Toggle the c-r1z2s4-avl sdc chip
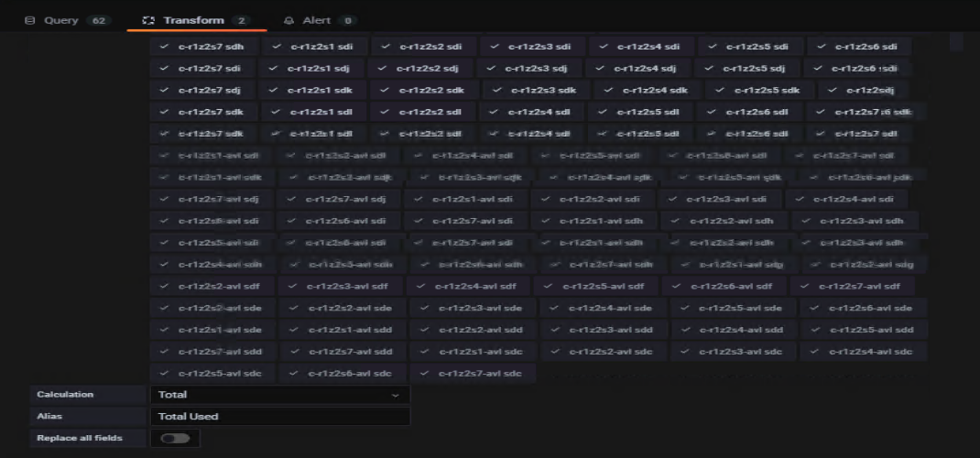The height and width of the screenshot is (458, 980). (x=864, y=352)
